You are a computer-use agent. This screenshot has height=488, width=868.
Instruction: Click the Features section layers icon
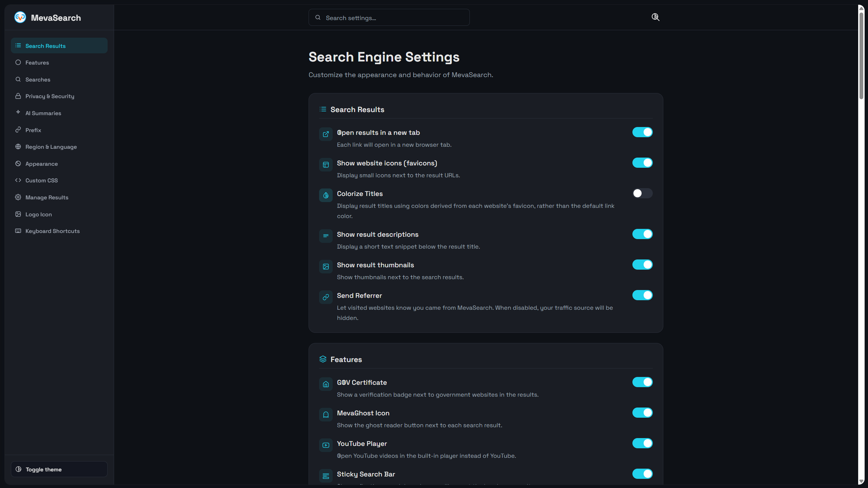coord(323,359)
